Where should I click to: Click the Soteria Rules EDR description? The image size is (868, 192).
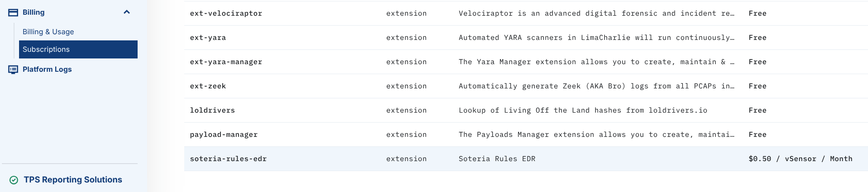497,159
